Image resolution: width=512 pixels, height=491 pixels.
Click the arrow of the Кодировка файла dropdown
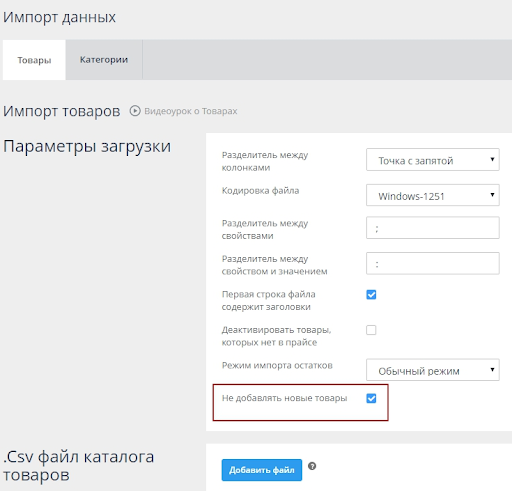tap(492, 195)
